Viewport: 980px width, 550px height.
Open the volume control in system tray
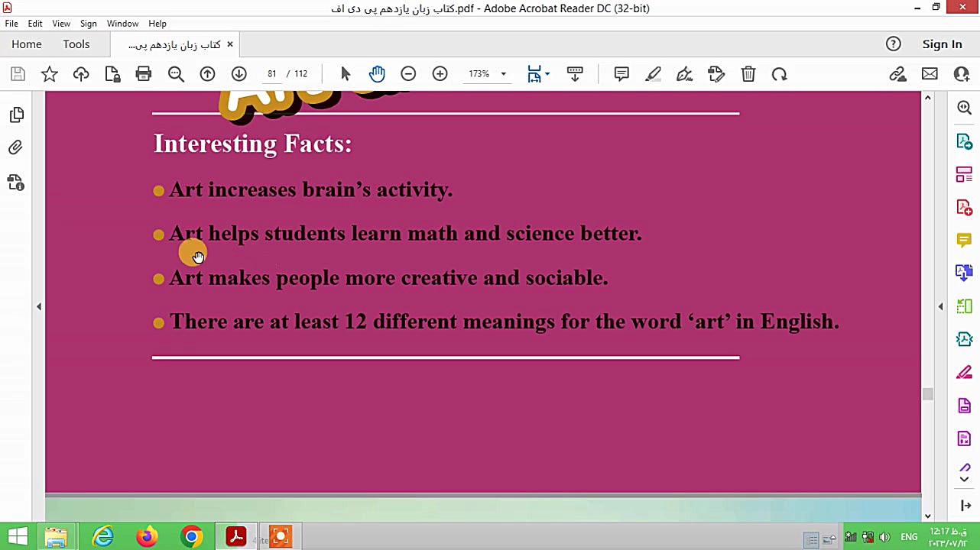click(x=884, y=537)
